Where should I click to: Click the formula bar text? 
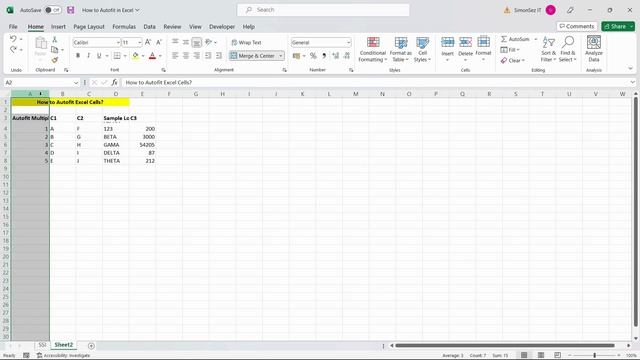[x=158, y=82]
